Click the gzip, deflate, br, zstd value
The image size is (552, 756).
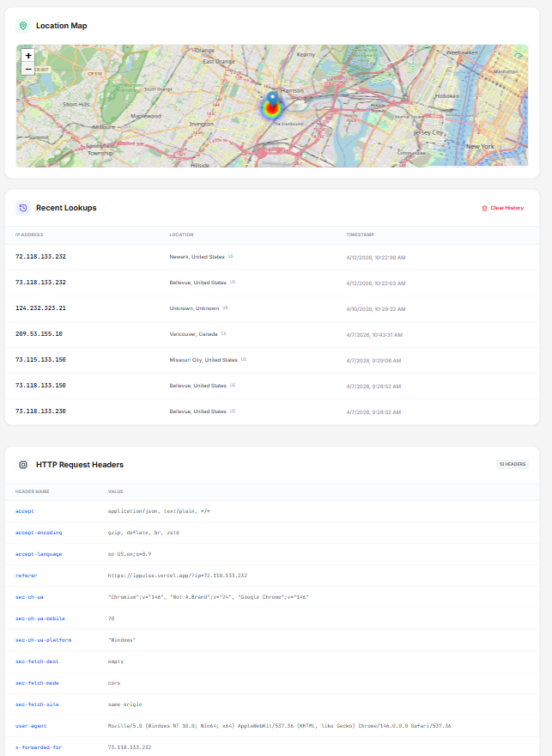click(143, 533)
